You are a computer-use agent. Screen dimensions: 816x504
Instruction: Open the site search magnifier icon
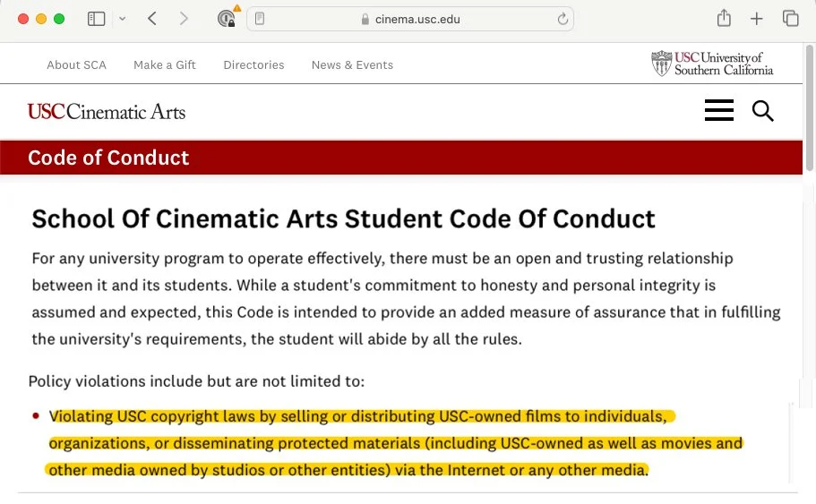[763, 111]
